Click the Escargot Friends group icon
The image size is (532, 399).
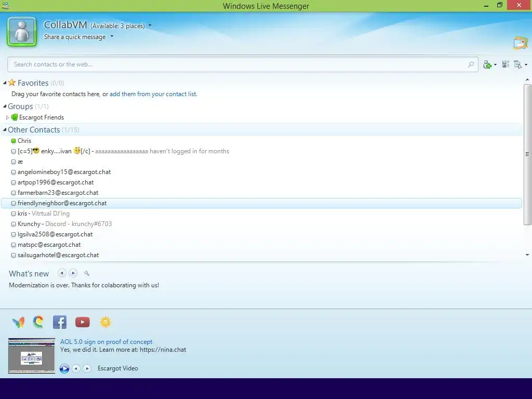[14, 117]
